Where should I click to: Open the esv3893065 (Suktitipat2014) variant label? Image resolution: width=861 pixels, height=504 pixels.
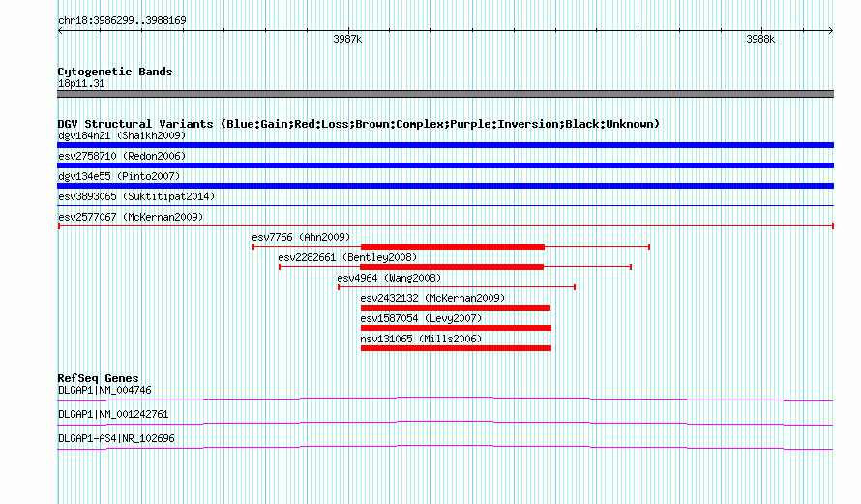(x=136, y=196)
